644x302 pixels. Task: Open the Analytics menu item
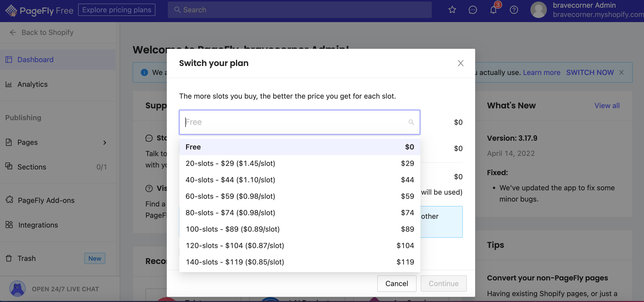[58, 84]
